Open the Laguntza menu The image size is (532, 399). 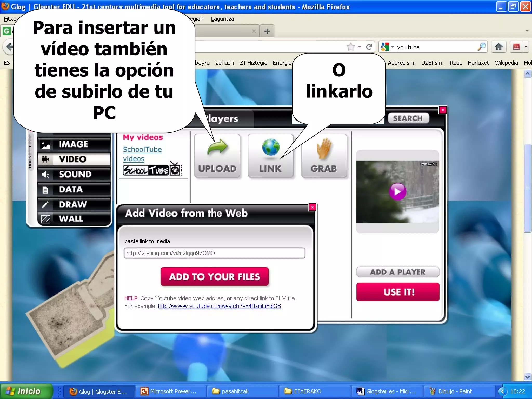click(222, 19)
